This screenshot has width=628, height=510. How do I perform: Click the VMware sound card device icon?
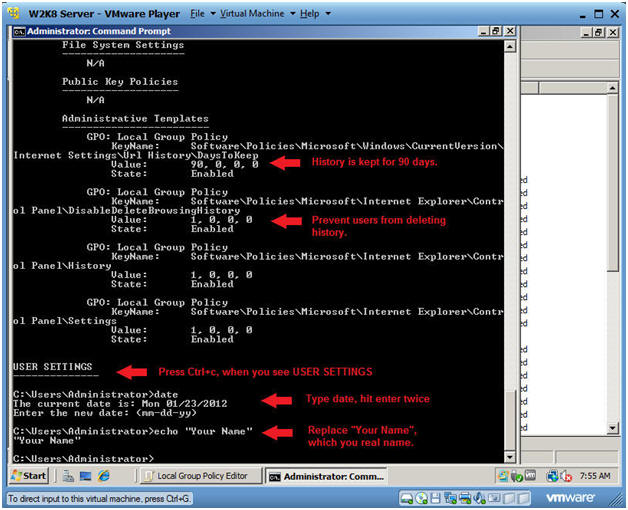point(479,498)
